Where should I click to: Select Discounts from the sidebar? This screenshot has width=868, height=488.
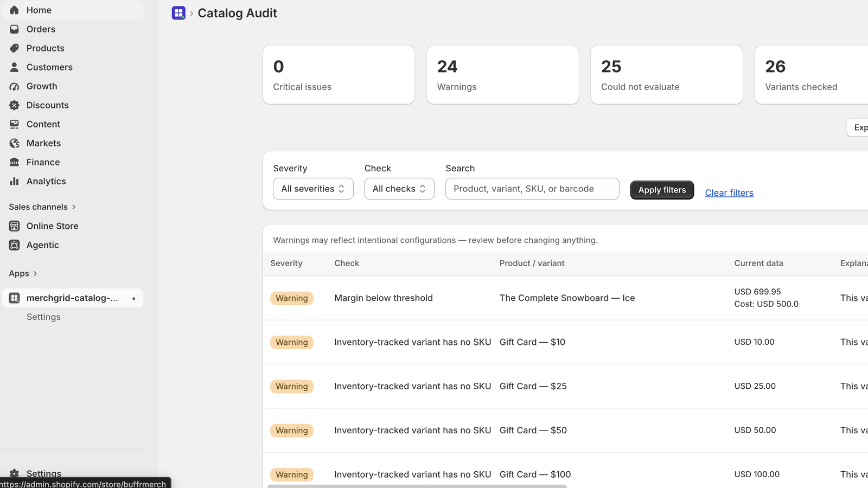coord(73,105)
